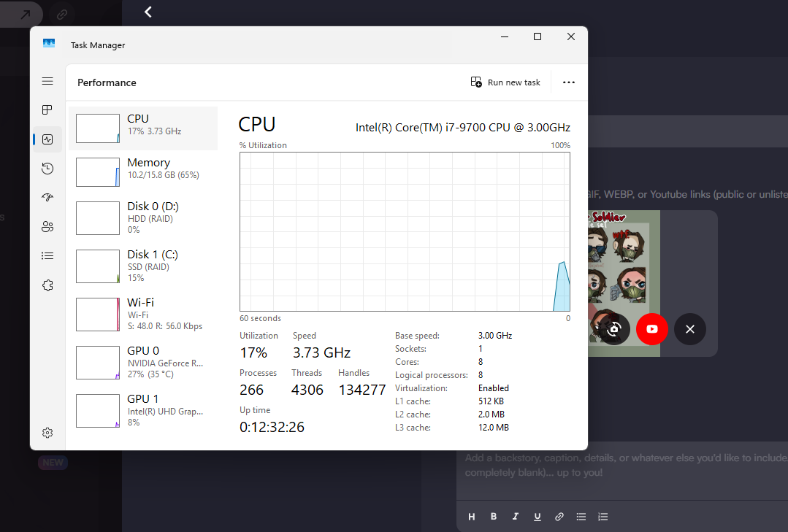The width and height of the screenshot is (788, 532).
Task: Click the Intel Core i7-9700 CPU name text
Action: pos(463,128)
